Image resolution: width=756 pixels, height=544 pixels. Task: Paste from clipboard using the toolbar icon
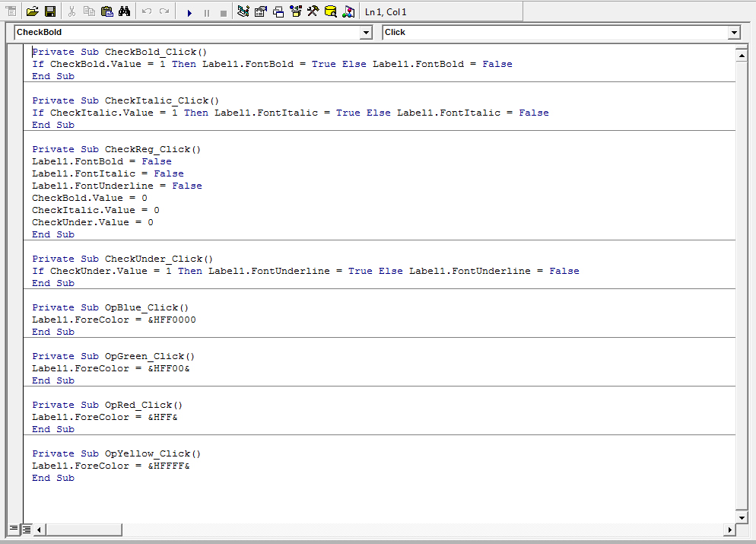click(106, 11)
